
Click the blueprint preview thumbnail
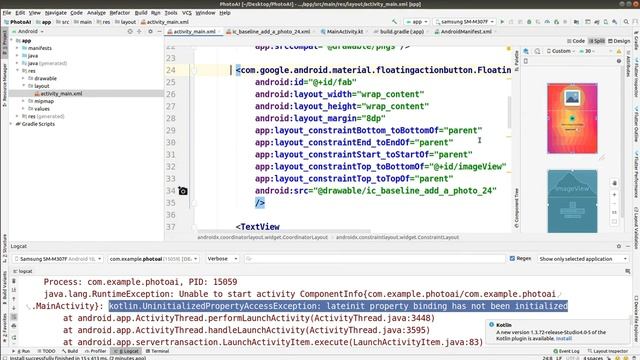pyautogui.click(x=572, y=201)
